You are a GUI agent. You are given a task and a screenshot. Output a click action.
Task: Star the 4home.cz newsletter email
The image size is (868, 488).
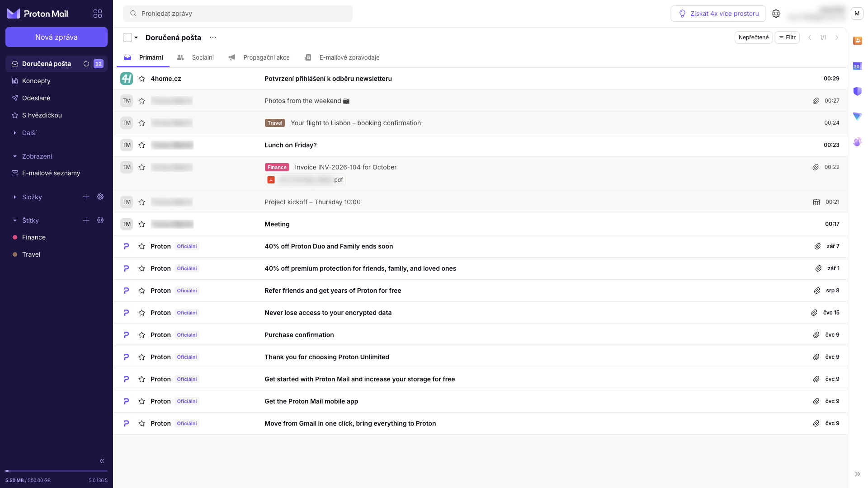(142, 79)
